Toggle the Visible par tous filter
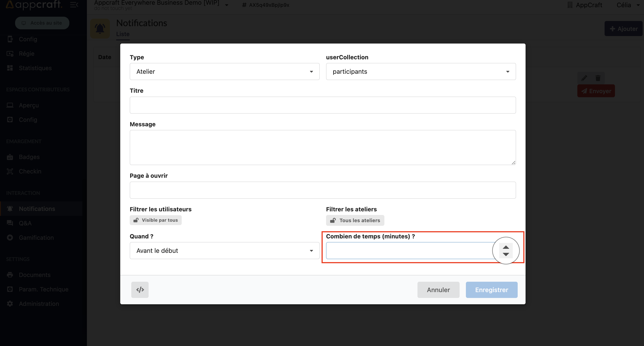Screen dimensions: 644x346 pos(156,220)
